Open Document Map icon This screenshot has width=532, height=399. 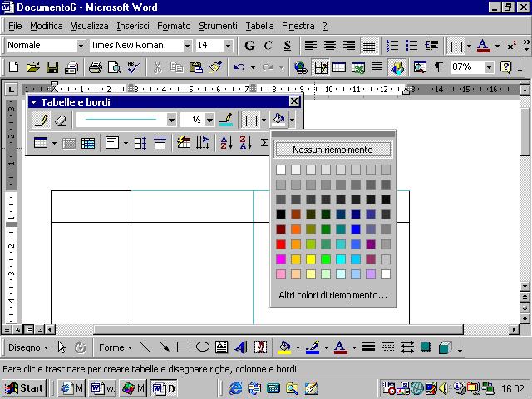point(420,67)
